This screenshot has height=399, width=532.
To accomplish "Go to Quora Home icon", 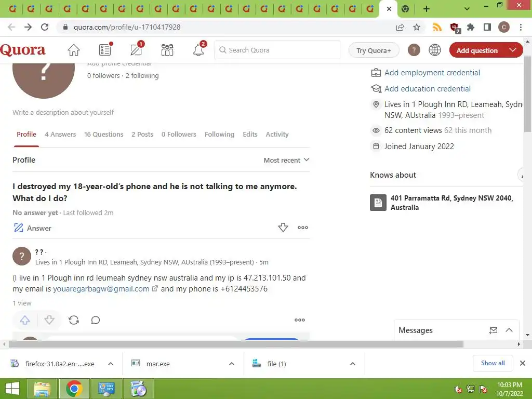I will pyautogui.click(x=74, y=50).
